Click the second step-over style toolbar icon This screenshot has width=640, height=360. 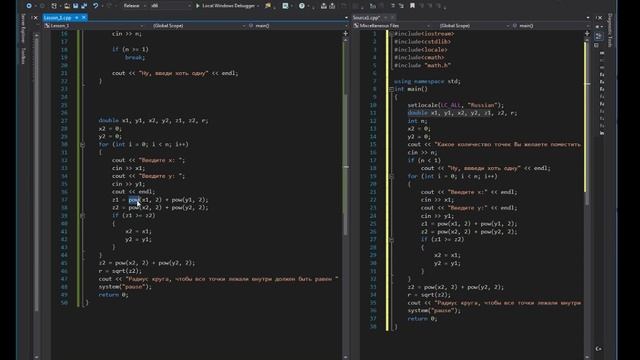click(x=332, y=6)
